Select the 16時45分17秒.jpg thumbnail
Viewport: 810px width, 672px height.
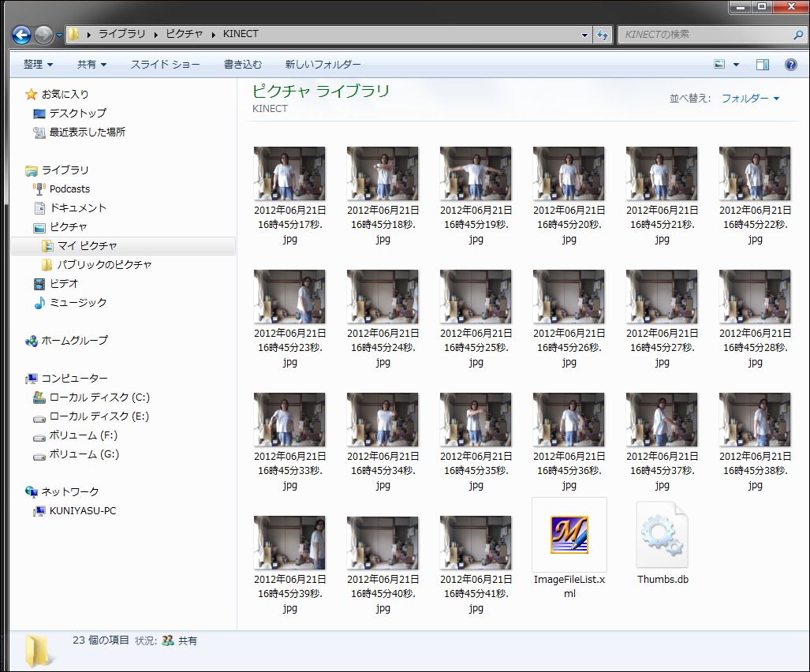(289, 174)
